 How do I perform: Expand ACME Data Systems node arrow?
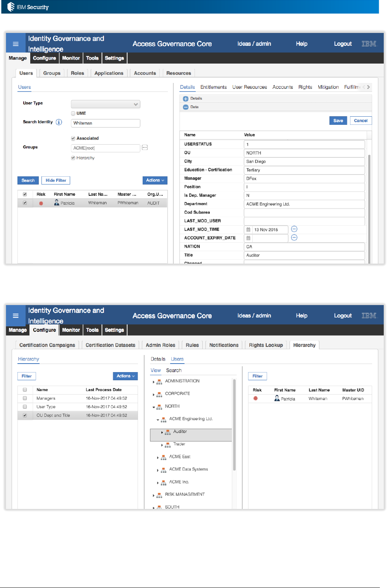(x=158, y=470)
